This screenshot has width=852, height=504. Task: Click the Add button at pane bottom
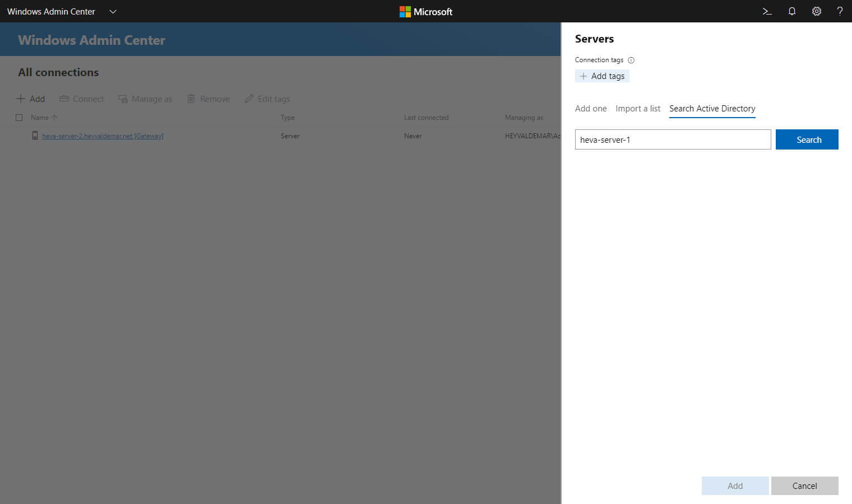tap(735, 486)
